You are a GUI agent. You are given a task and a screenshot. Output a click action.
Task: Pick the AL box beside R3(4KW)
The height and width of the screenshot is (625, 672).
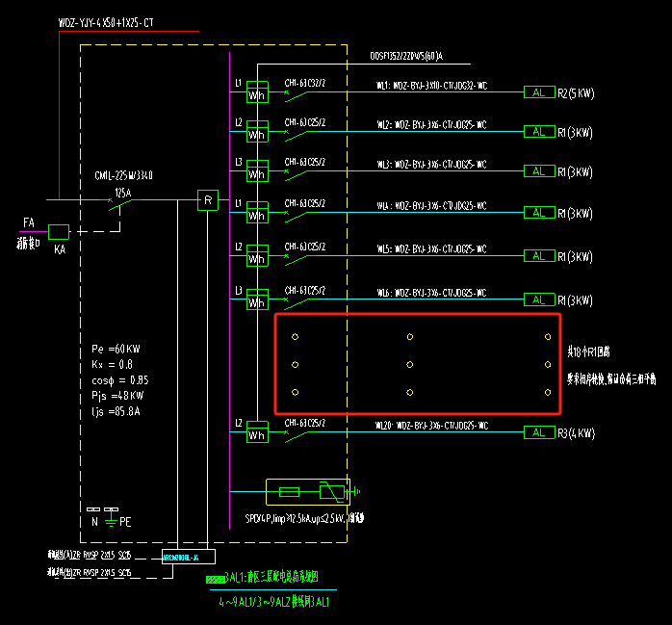click(x=539, y=432)
